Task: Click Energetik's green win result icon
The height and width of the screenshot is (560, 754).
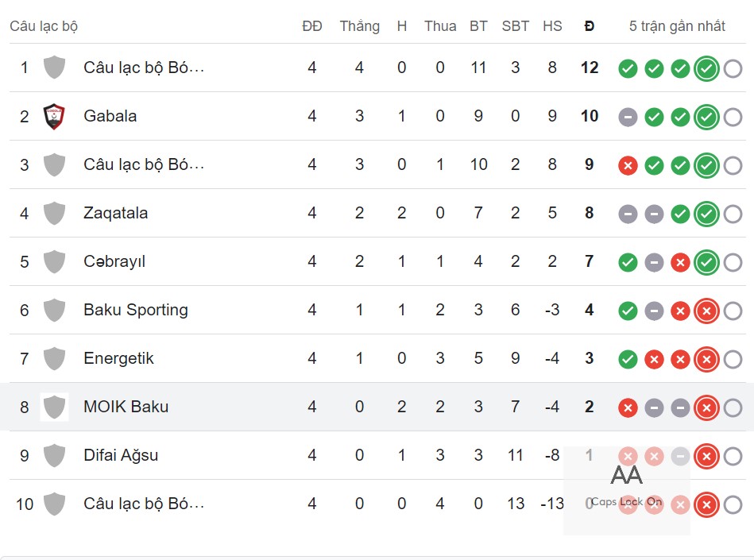Action: tap(628, 359)
